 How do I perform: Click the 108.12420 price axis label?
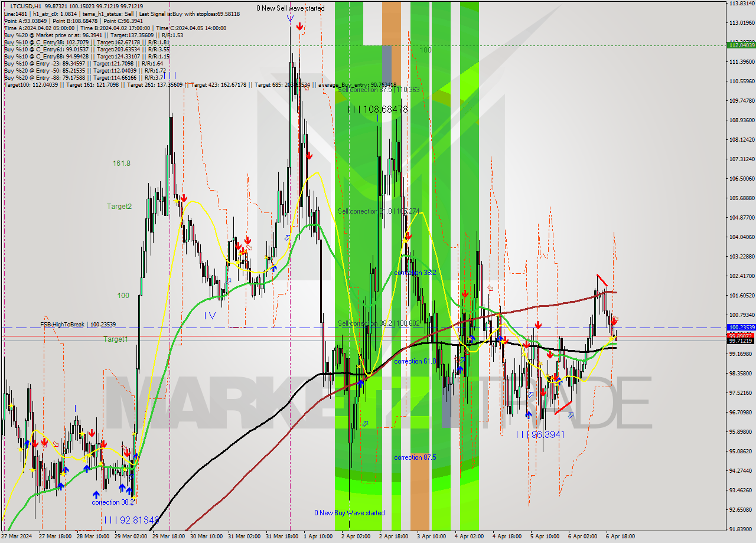click(742, 139)
